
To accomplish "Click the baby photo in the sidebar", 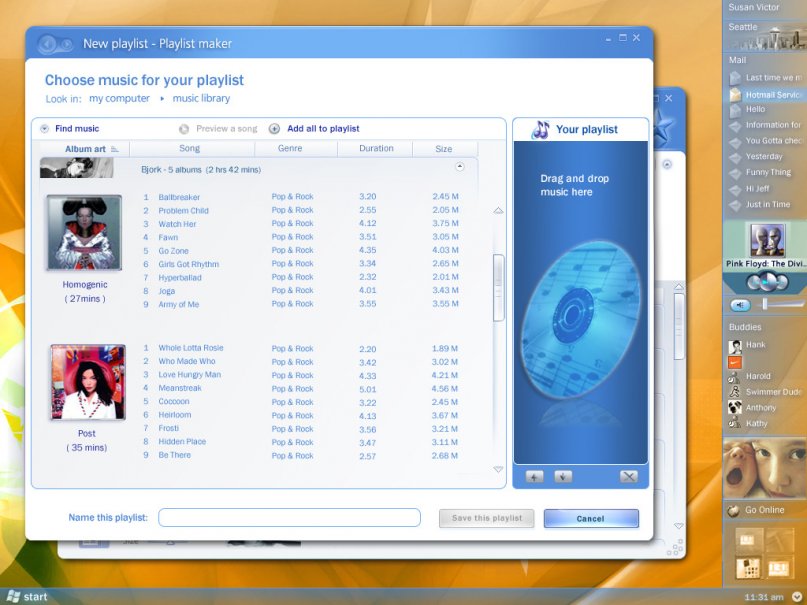I will [x=764, y=468].
